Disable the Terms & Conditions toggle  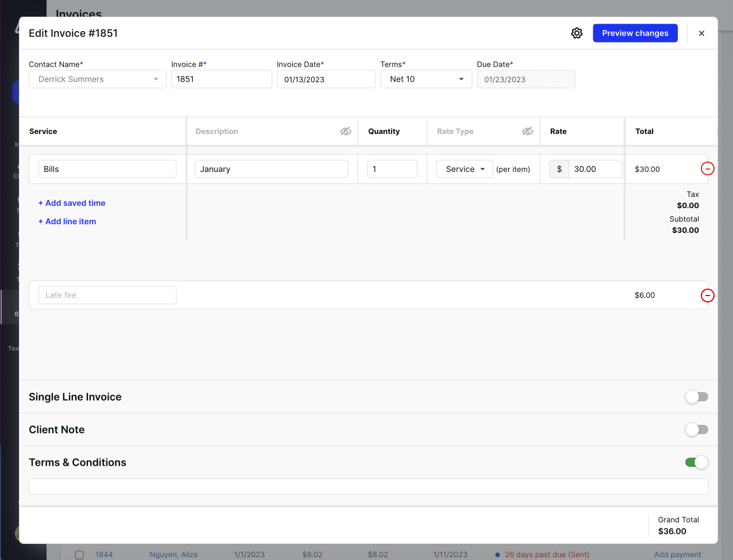(696, 462)
